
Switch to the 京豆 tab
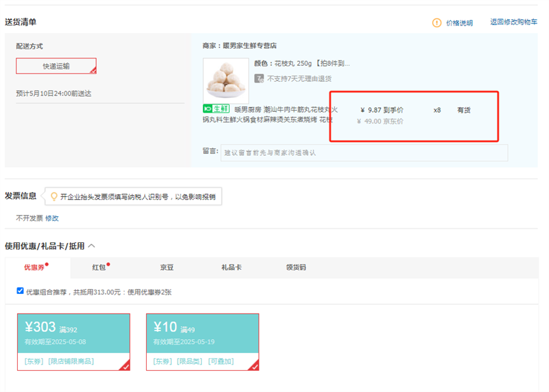pos(167,268)
